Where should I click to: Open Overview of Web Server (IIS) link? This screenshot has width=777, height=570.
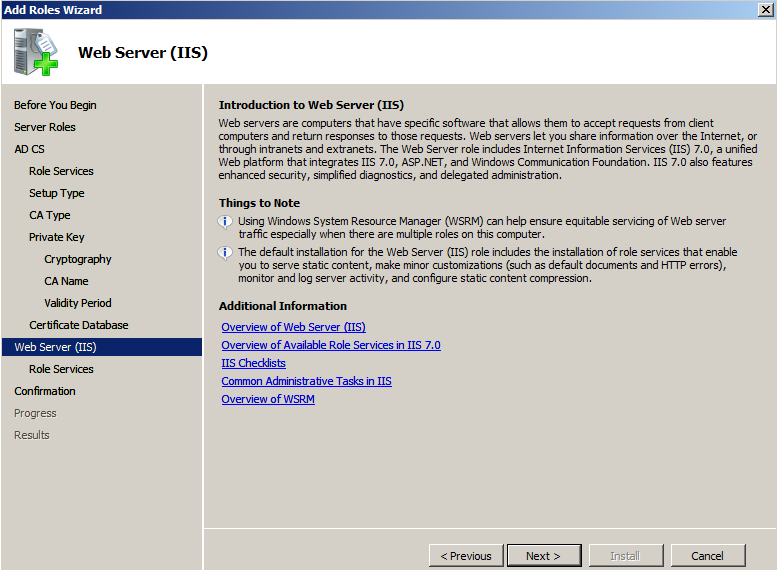click(x=293, y=327)
